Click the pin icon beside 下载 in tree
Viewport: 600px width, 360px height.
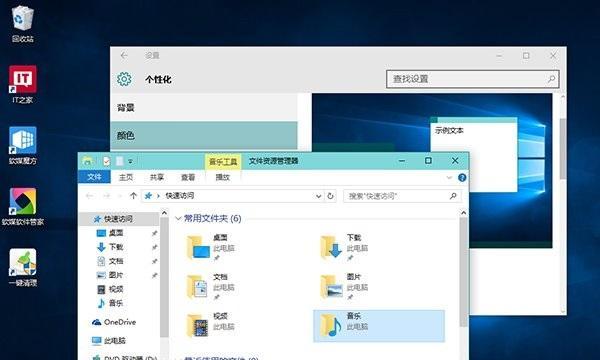(x=154, y=247)
